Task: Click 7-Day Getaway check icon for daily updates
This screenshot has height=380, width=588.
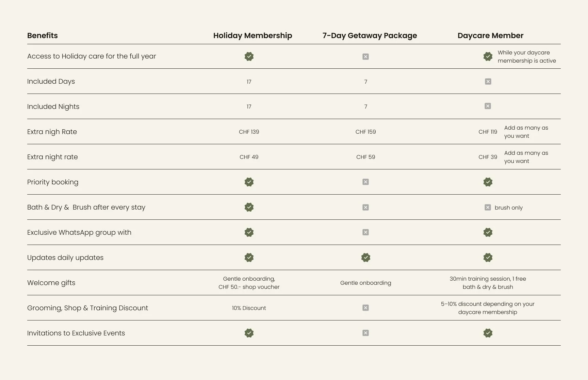Action: point(366,258)
